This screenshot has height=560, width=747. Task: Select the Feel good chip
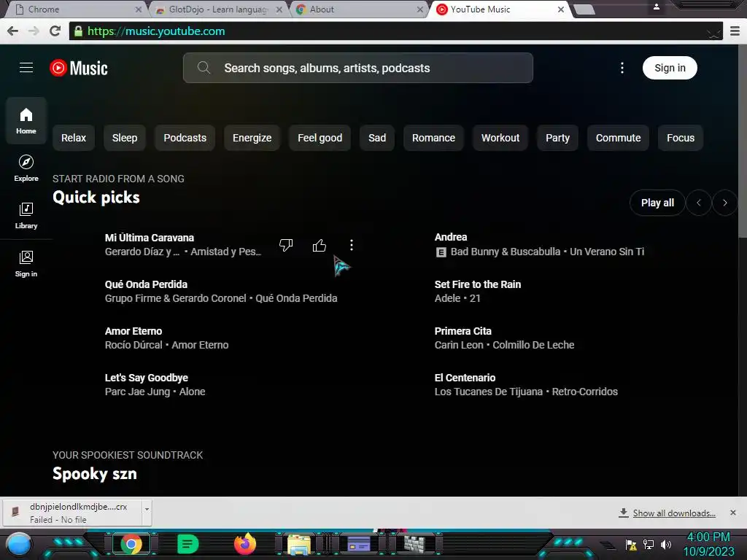(320, 138)
